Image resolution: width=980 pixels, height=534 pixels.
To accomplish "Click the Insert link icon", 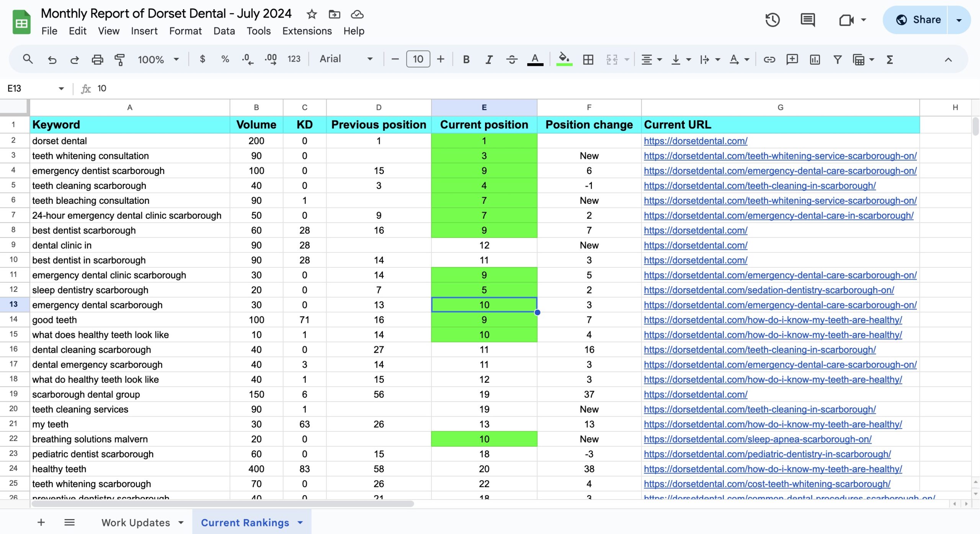I will click(x=769, y=59).
